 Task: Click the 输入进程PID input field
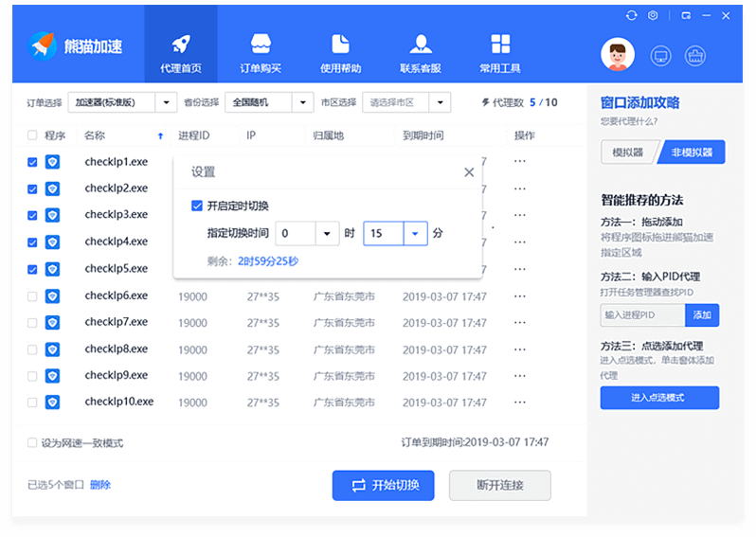(x=642, y=314)
